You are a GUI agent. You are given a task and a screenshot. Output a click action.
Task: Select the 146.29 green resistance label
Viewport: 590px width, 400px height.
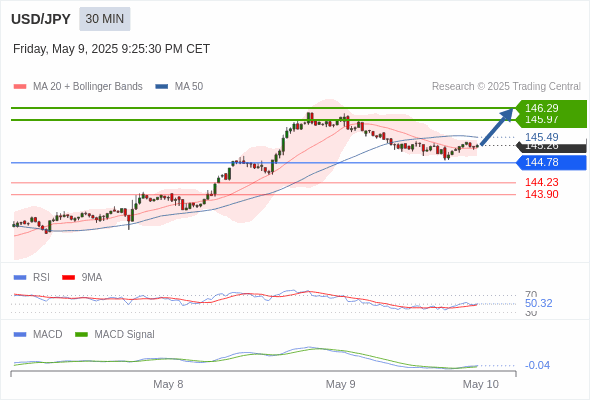(x=541, y=108)
